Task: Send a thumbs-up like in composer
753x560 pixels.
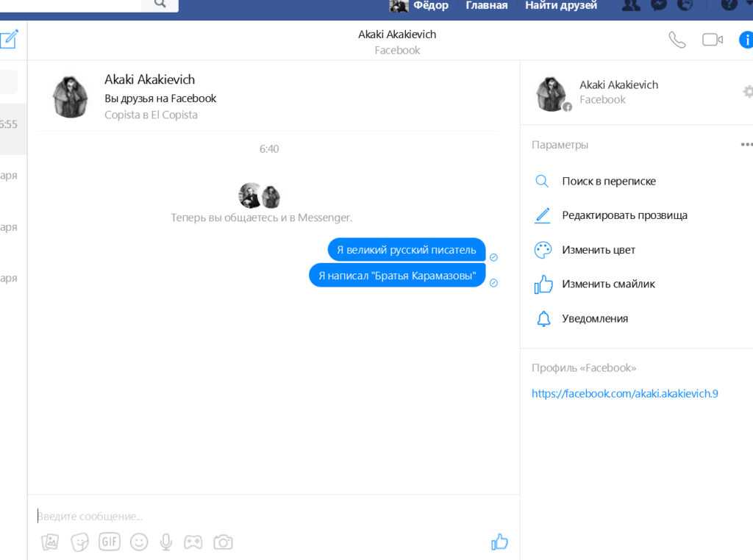Action: [499, 542]
